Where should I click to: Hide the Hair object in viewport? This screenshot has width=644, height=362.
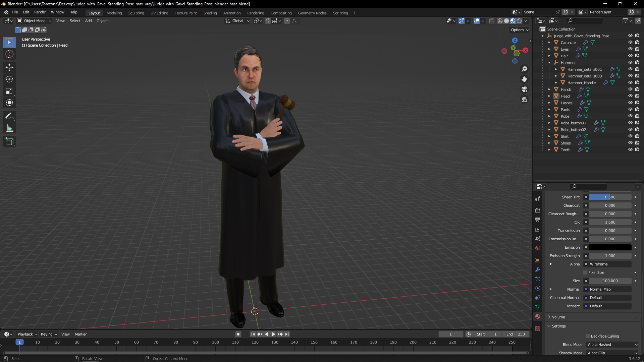pyautogui.click(x=630, y=56)
